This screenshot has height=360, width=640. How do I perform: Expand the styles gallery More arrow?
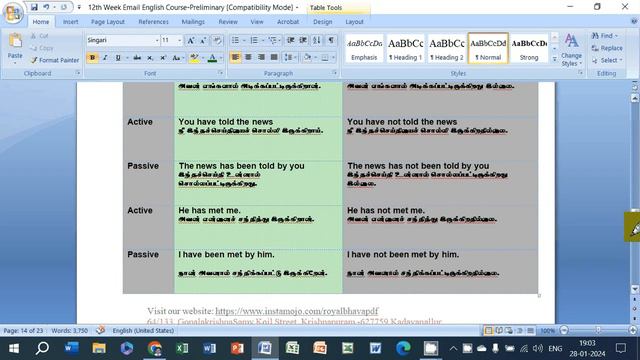tap(554, 59)
